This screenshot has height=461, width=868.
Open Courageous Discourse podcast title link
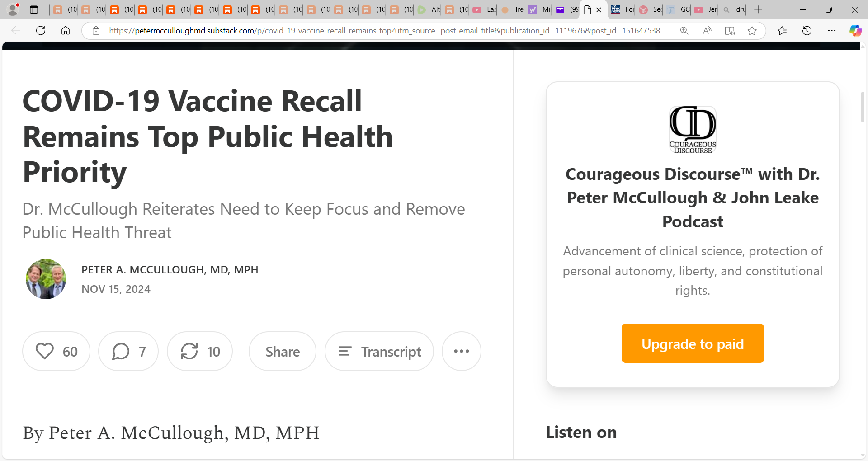pos(693,198)
